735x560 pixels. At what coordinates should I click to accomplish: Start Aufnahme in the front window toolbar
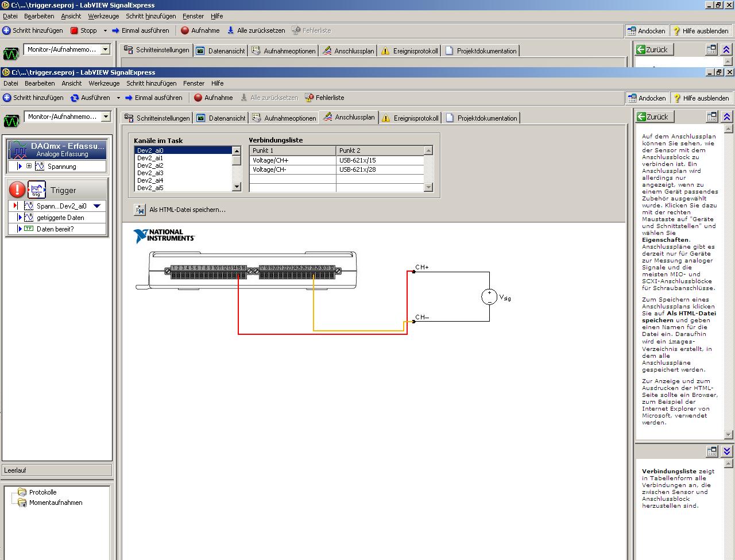point(213,98)
